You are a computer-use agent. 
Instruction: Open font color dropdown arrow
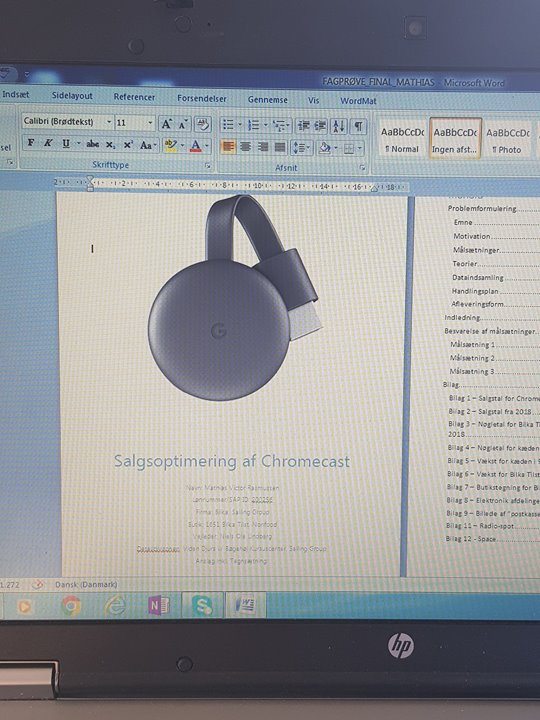207,146
